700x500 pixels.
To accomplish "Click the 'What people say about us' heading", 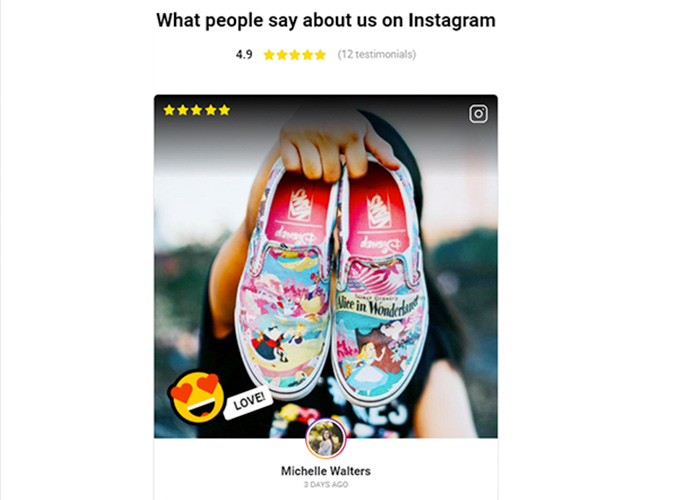I will [x=326, y=21].
